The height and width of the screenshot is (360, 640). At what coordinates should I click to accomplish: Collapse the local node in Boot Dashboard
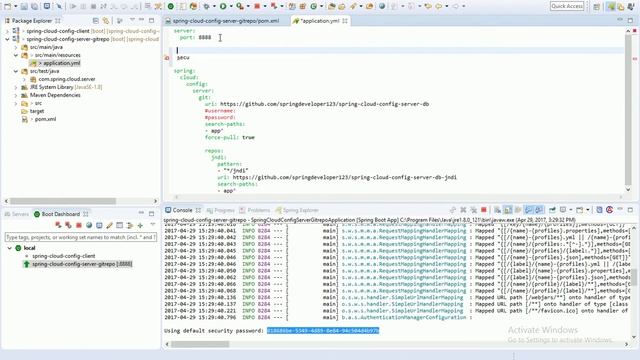(x=10, y=248)
